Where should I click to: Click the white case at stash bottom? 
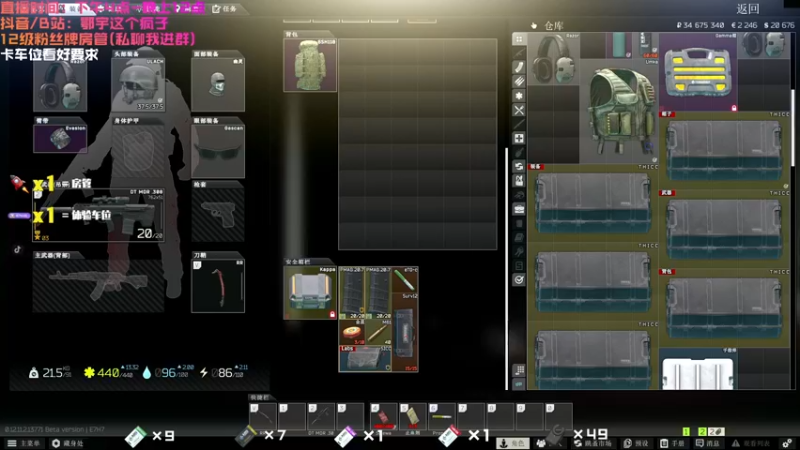(x=697, y=368)
